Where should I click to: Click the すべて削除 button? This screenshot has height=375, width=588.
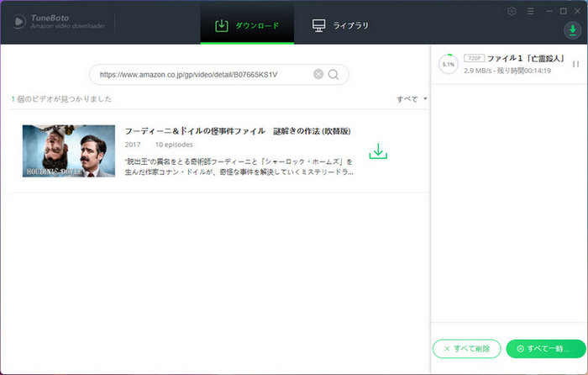tap(466, 349)
